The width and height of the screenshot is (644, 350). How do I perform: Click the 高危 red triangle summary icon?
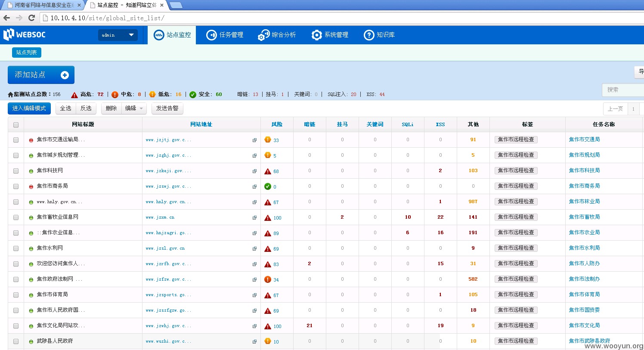click(74, 95)
